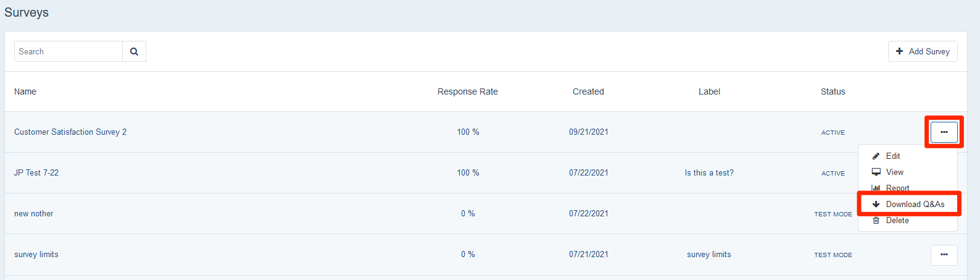Click the down arrow Download Q&As icon
The width and height of the screenshot is (980, 280).
coord(876,205)
